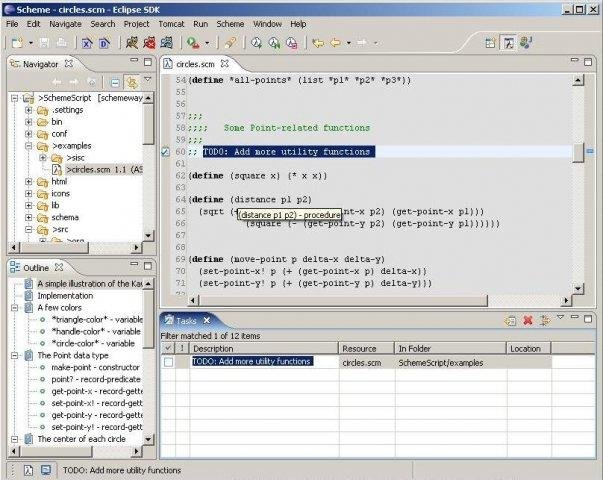Expand the html folder node
The image size is (603, 480).
pyautogui.click(x=28, y=182)
